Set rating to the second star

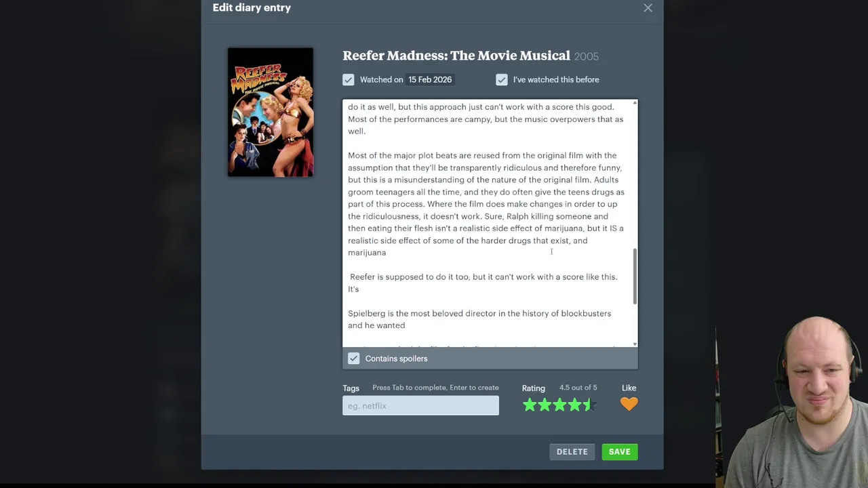point(545,405)
